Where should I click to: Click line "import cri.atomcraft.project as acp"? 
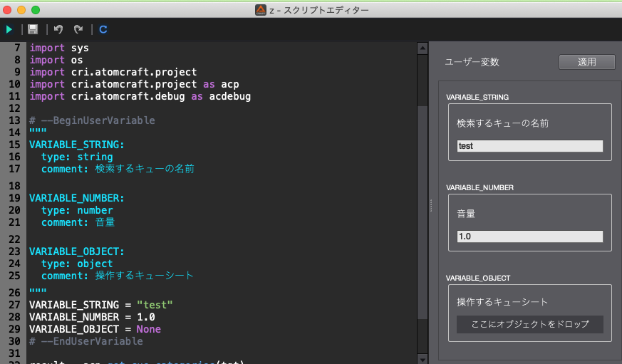[134, 85]
